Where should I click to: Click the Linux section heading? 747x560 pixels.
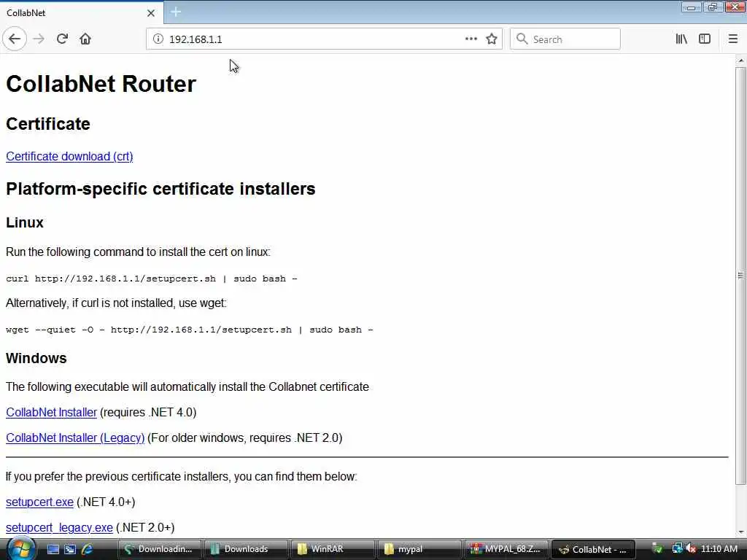(x=25, y=223)
